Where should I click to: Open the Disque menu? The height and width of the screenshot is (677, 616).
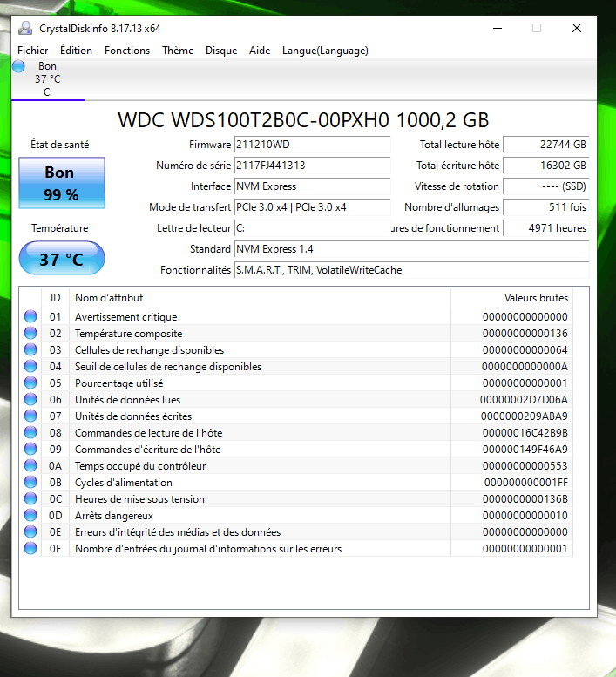[221, 51]
